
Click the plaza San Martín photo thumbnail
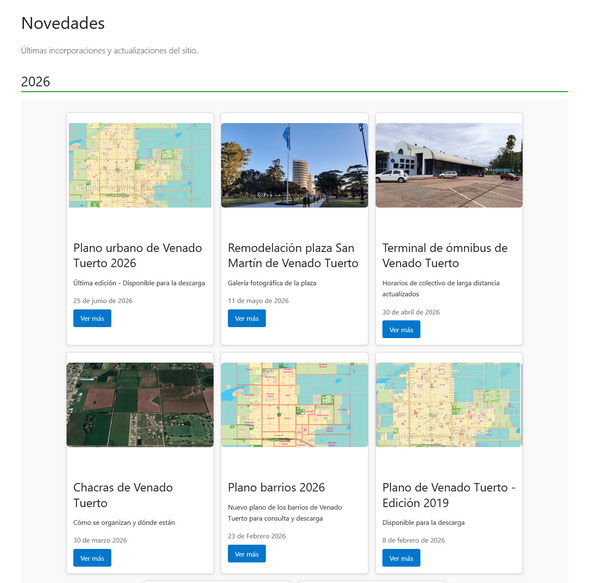[x=295, y=165]
